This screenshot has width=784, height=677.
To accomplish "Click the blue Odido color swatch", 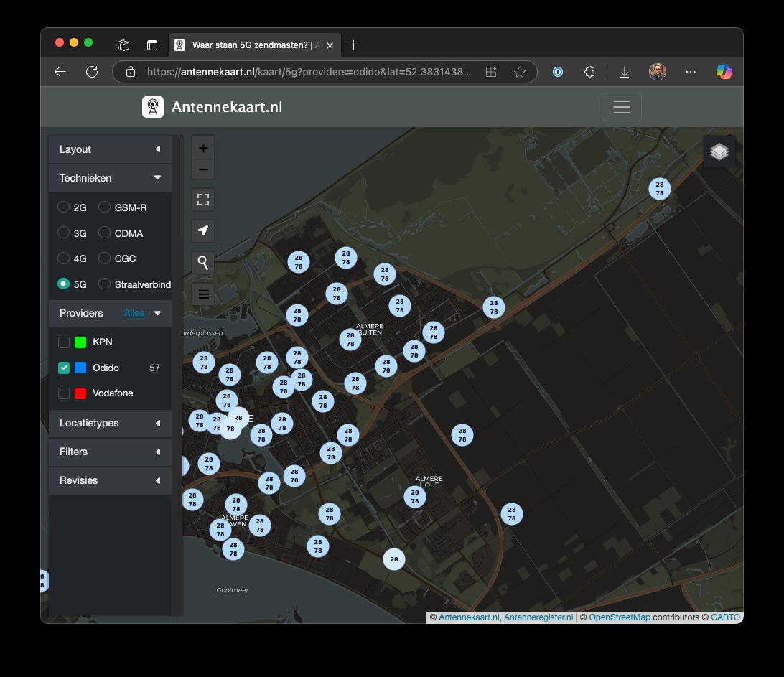I will [x=80, y=368].
